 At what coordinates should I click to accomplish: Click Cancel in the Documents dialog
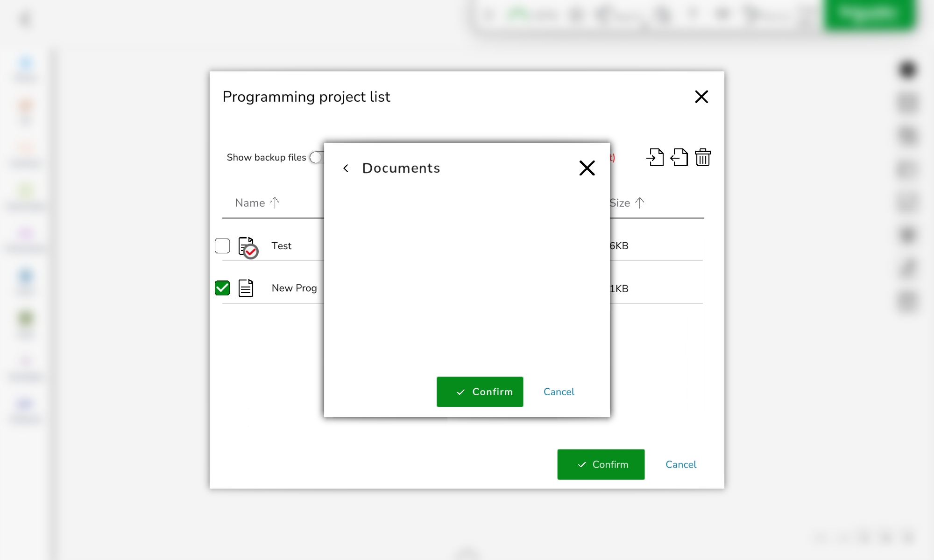(559, 392)
